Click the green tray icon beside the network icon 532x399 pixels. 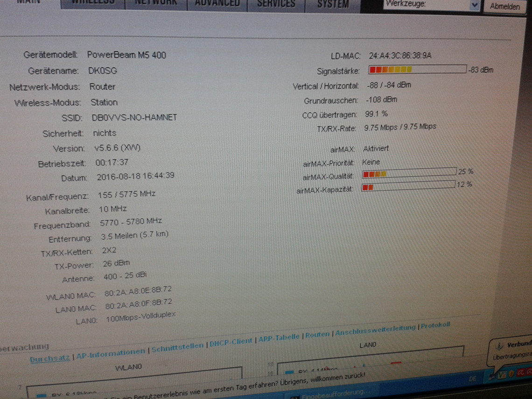click(502, 375)
